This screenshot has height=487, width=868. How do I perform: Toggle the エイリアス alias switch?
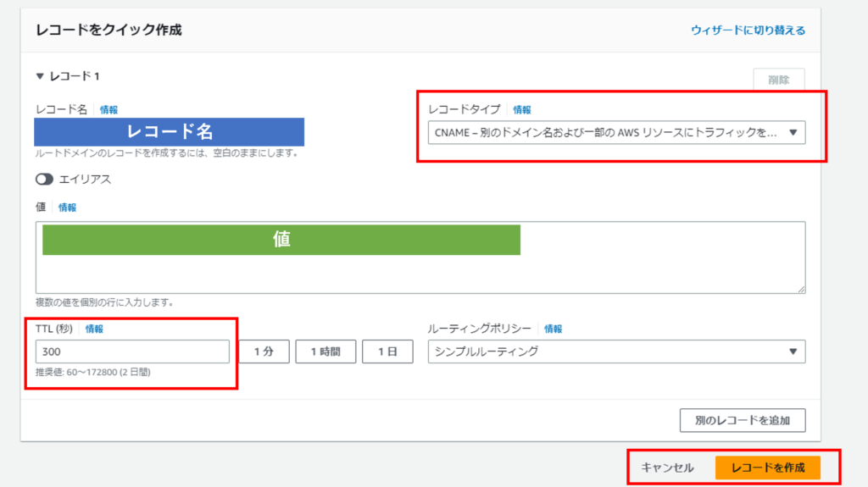tap(44, 180)
